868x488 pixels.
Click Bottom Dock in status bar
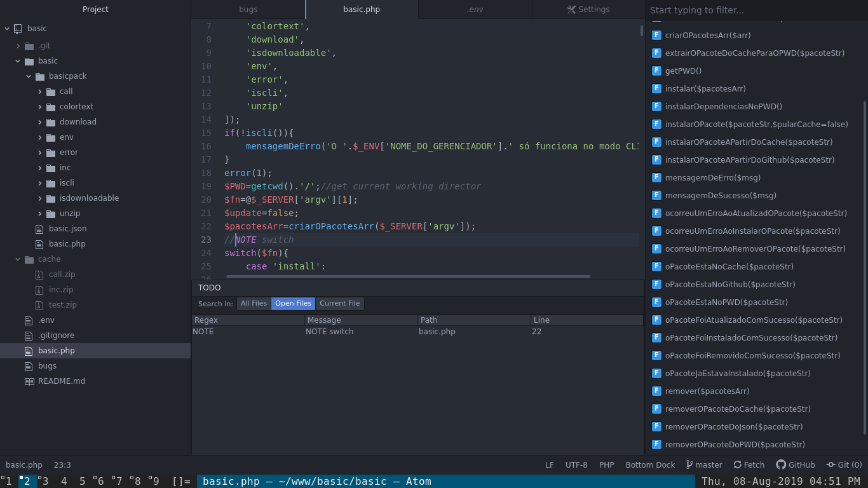click(650, 465)
